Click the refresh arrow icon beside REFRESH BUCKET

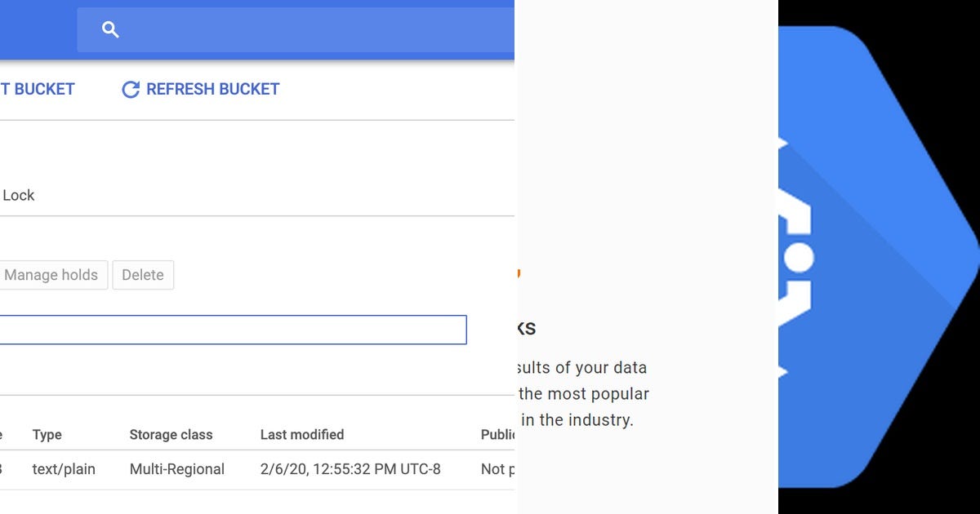(x=131, y=90)
